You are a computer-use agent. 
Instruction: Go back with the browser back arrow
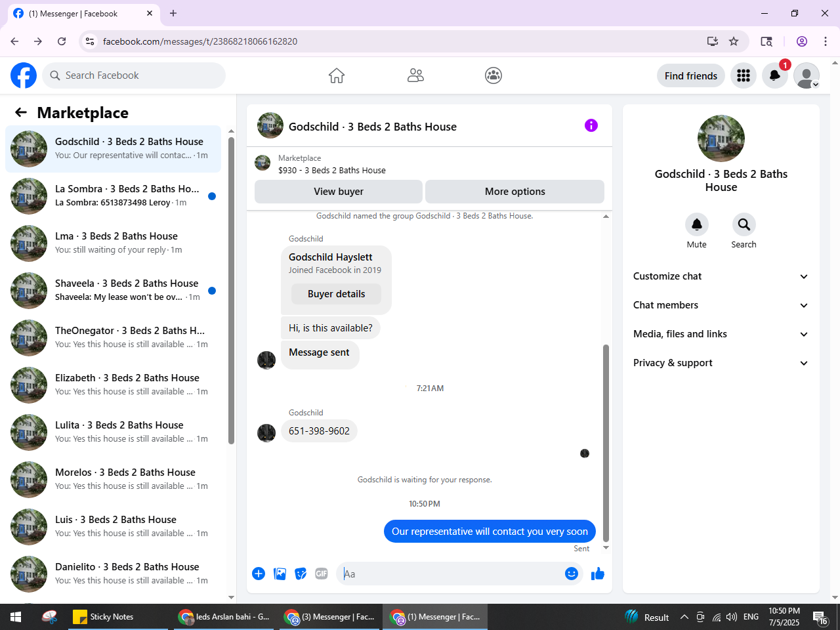click(x=14, y=41)
